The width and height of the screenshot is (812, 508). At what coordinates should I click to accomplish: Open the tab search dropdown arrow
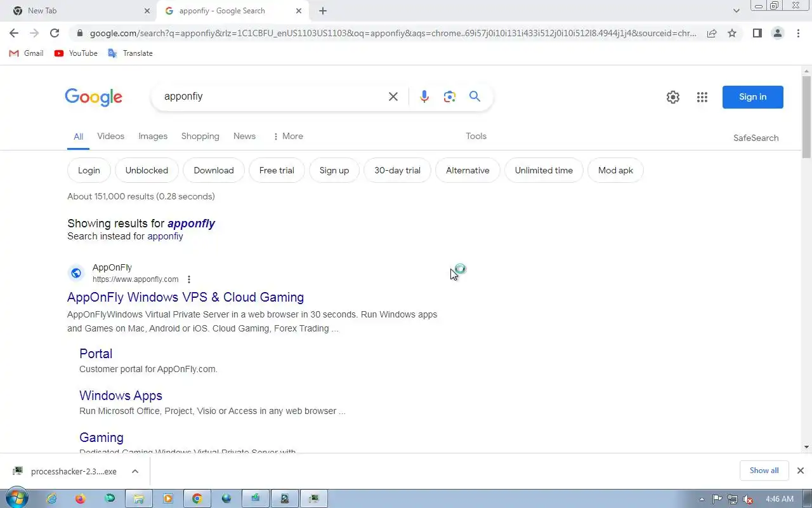[x=736, y=11]
